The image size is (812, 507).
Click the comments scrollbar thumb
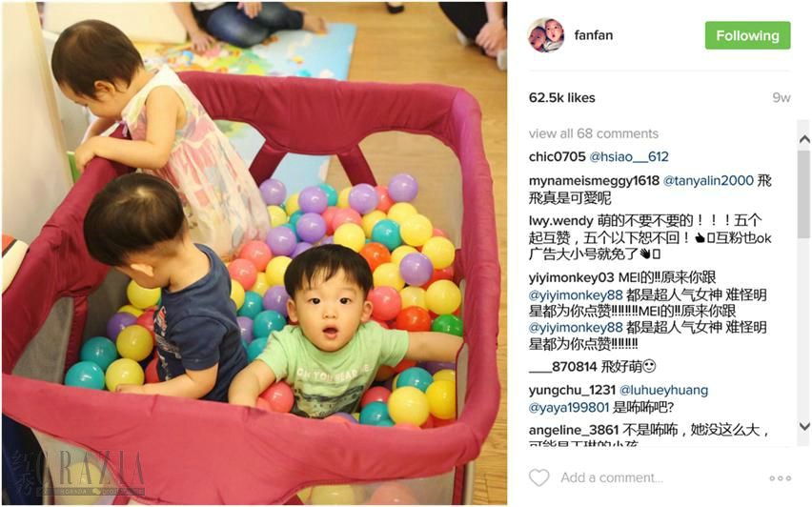803,194
